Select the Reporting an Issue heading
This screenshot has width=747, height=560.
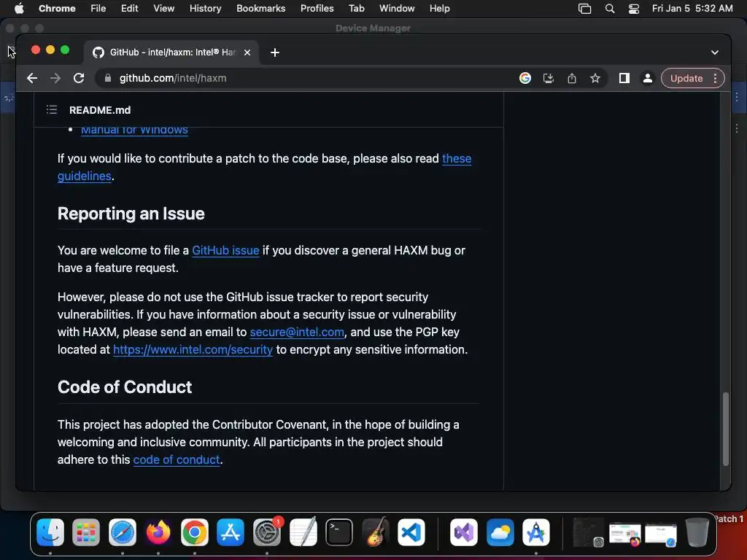(131, 214)
